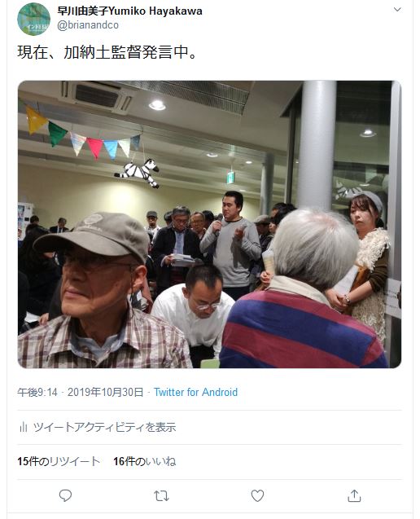Click the hanging zebra decoration in photo

(x=138, y=173)
